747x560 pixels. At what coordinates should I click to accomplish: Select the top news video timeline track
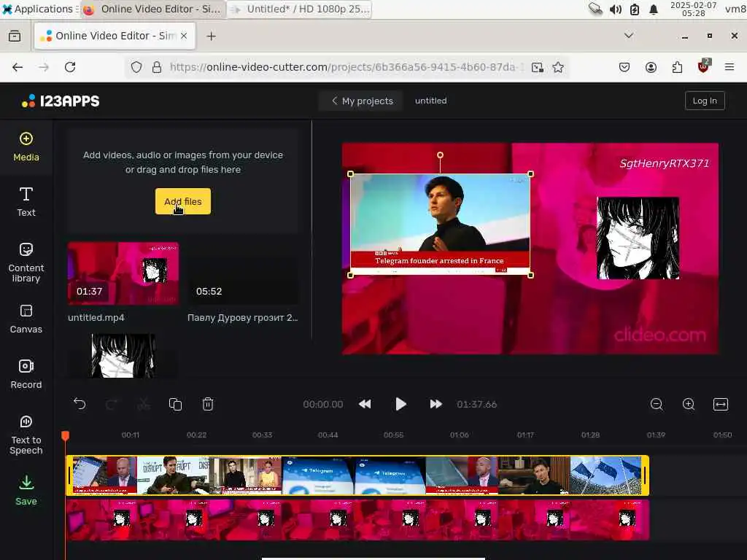(357, 475)
